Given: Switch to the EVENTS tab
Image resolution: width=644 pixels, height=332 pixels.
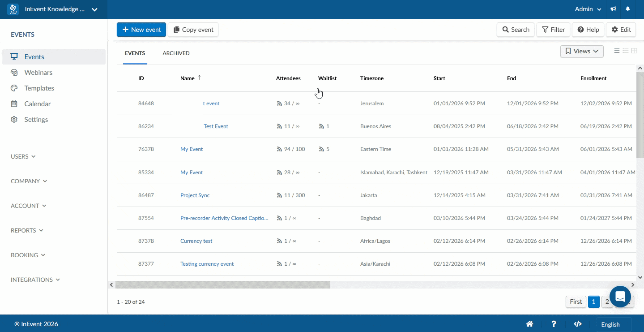Looking at the screenshot, I should click(x=135, y=53).
